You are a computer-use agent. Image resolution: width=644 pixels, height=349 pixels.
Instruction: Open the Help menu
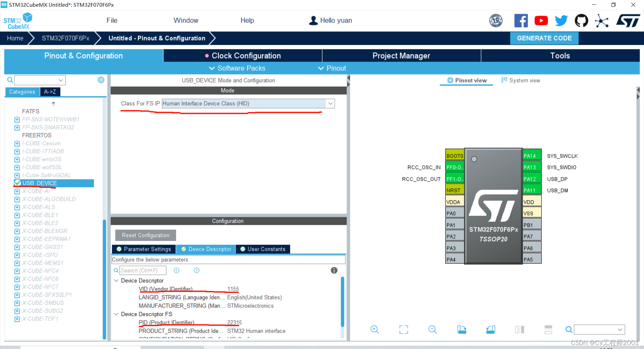click(x=247, y=20)
